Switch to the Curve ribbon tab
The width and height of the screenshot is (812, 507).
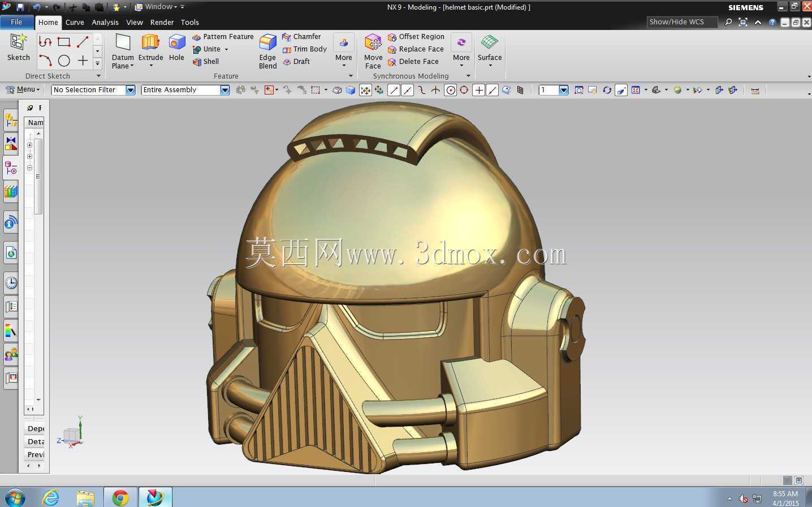click(x=75, y=23)
